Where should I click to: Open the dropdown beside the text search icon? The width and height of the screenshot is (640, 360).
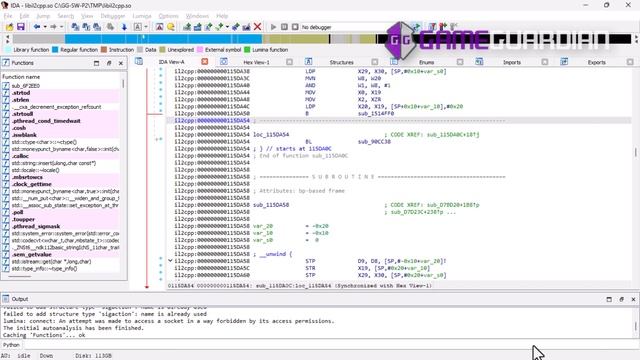point(146,27)
